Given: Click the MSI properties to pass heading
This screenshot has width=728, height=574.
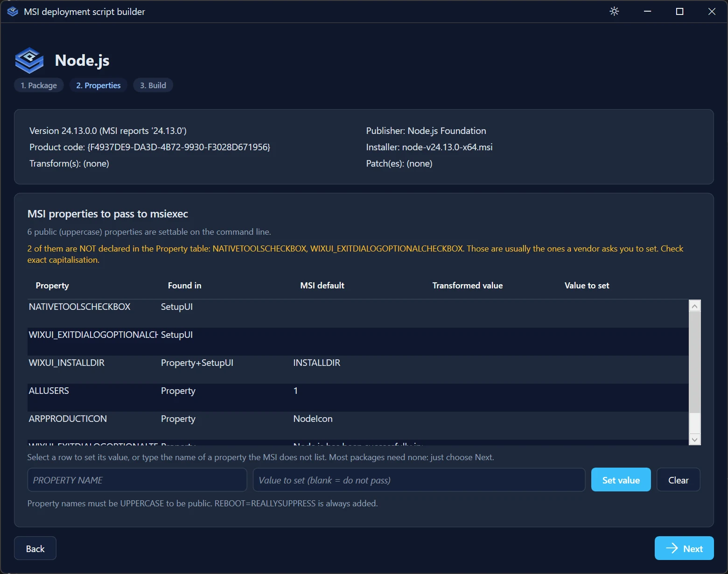Looking at the screenshot, I should [108, 214].
